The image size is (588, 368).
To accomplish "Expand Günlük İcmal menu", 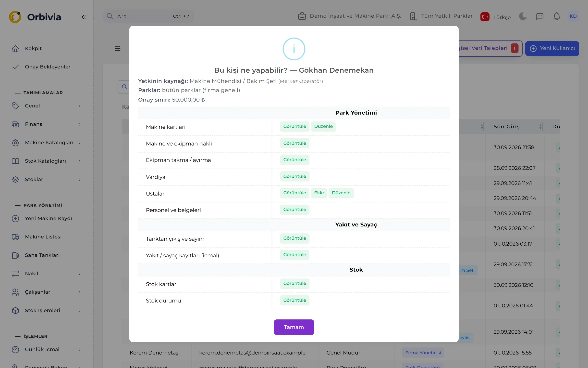I will 47,349.
